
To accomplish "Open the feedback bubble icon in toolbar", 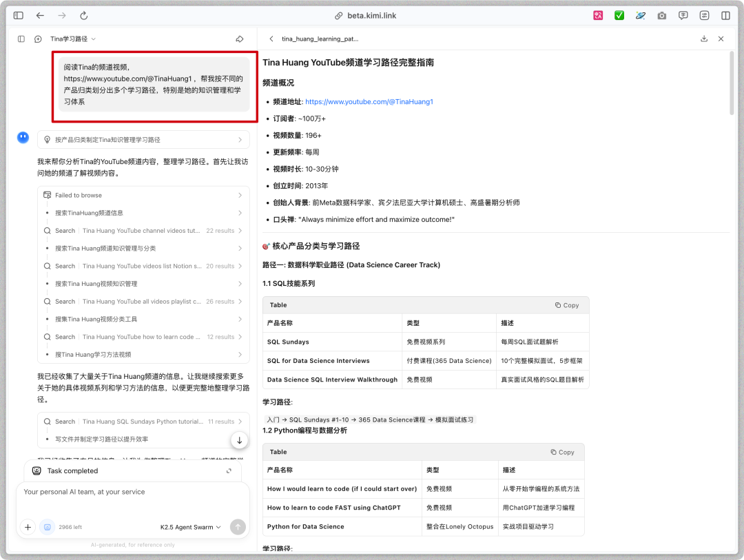I will point(683,14).
